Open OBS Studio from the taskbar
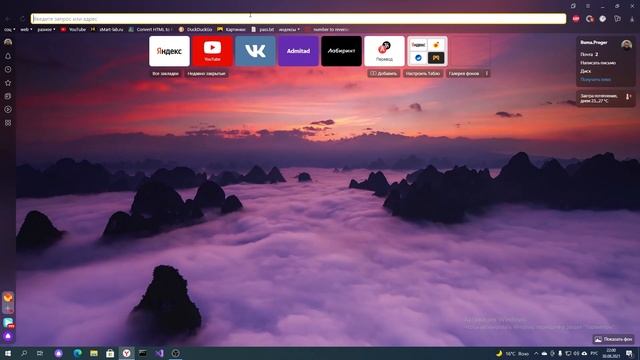 coord(176,353)
